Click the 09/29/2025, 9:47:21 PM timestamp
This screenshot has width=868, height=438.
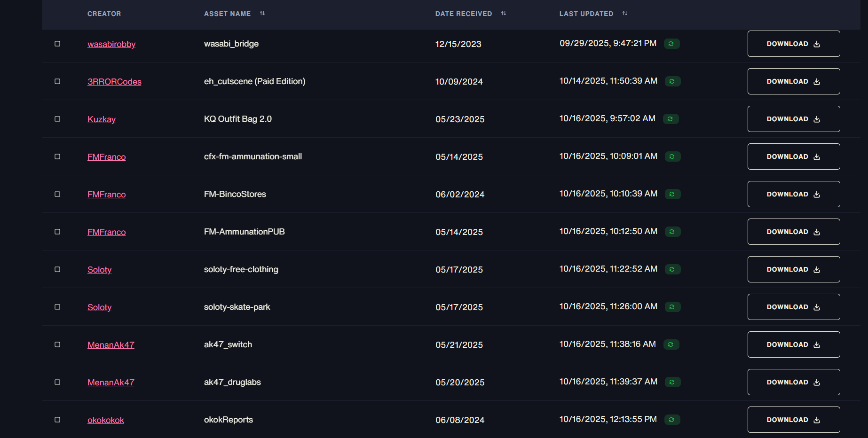(608, 43)
